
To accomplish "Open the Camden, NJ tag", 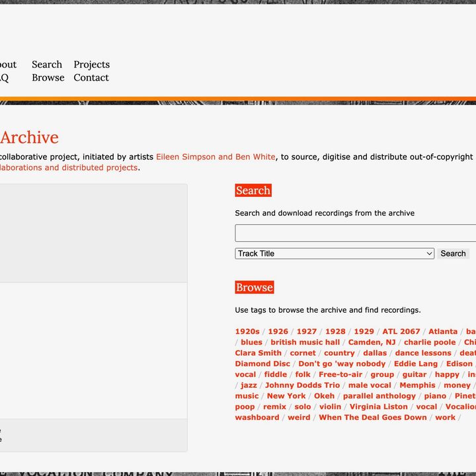I will 372,342.
